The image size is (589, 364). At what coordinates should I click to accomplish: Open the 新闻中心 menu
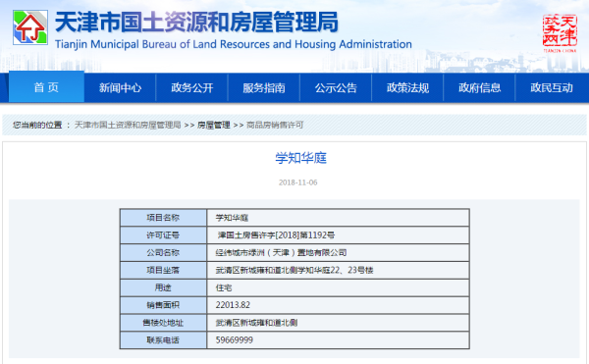coord(120,87)
